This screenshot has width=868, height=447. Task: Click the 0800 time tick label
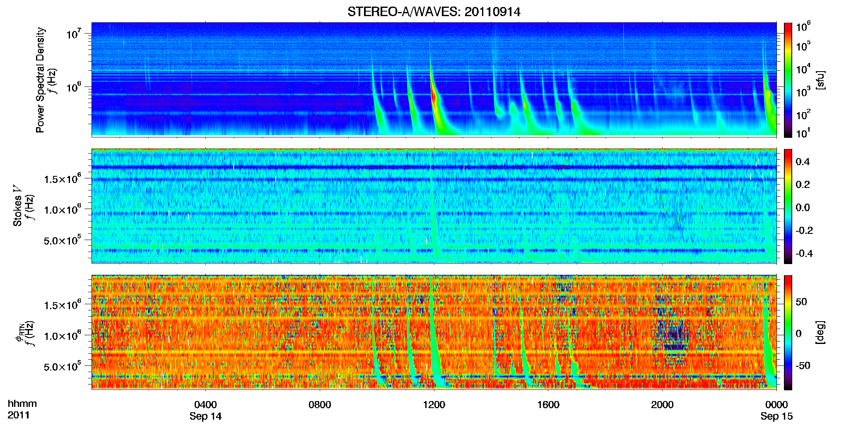[320, 404]
